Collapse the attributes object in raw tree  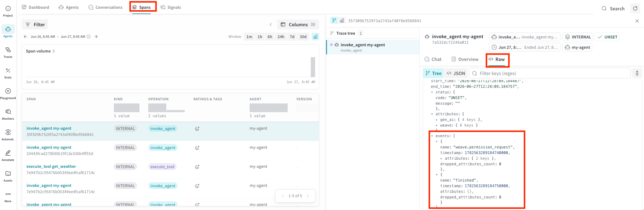pyautogui.click(x=432, y=114)
